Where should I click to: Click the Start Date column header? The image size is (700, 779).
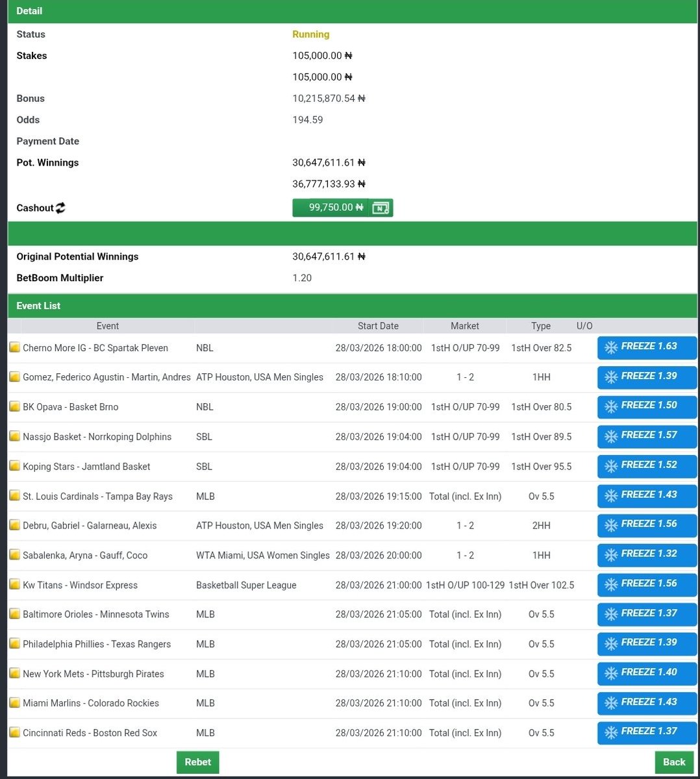coord(378,326)
